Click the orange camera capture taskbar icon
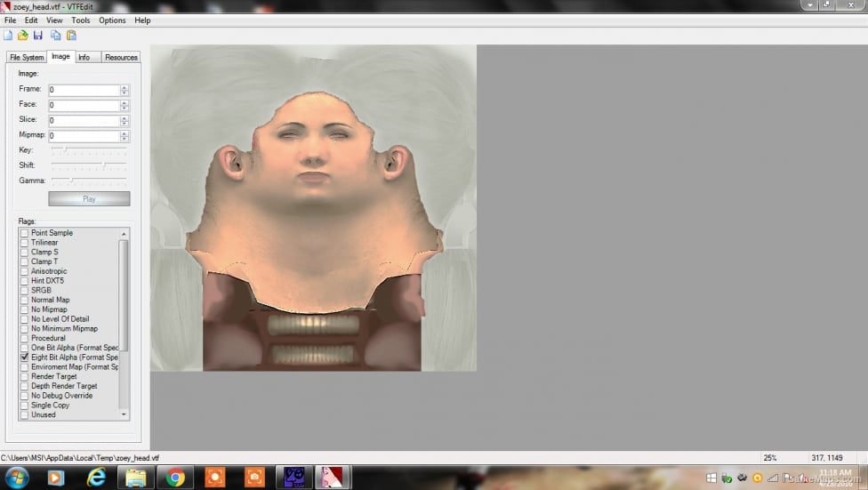This screenshot has height=490, width=868. 254,478
